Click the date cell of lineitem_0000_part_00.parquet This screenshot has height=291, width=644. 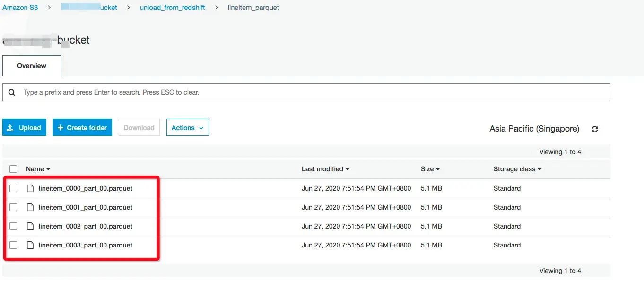point(356,188)
